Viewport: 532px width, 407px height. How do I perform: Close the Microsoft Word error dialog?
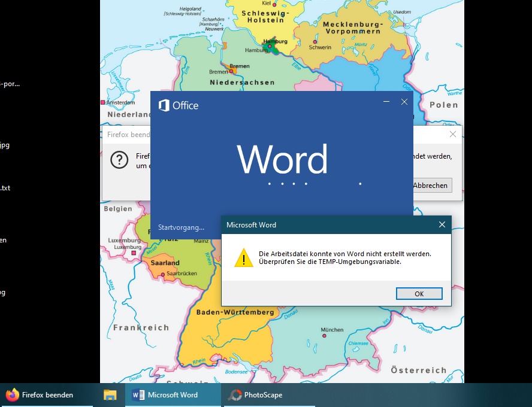click(442, 224)
